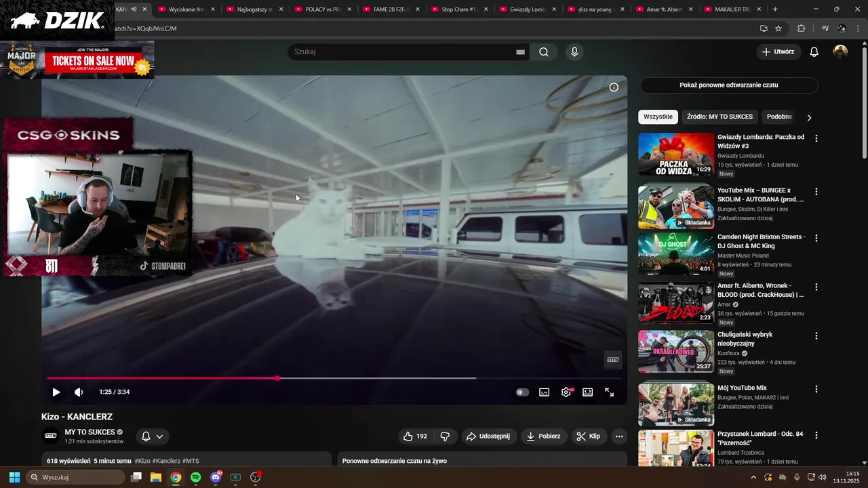Open more actions ellipsis below video

point(619,436)
